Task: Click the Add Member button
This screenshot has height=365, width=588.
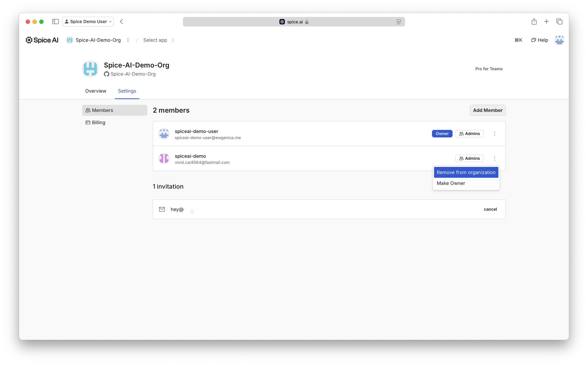Action: click(x=487, y=110)
